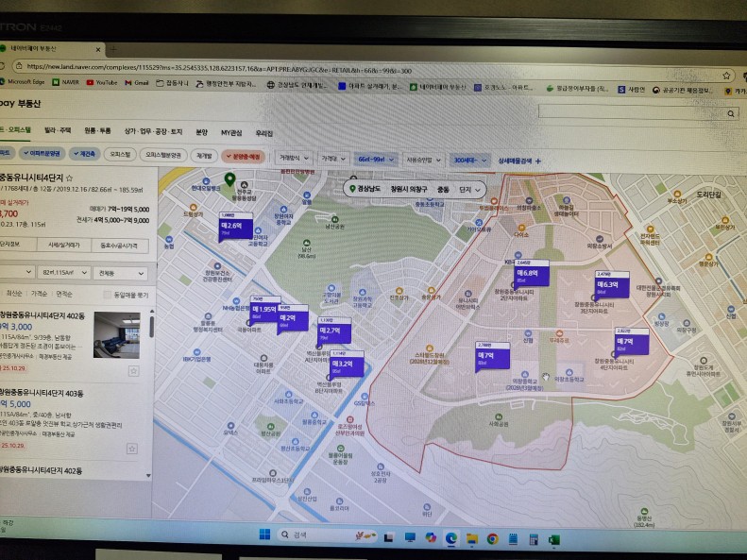Click the 매 2.7억 map price marker
747x560 pixels.
tap(334, 331)
